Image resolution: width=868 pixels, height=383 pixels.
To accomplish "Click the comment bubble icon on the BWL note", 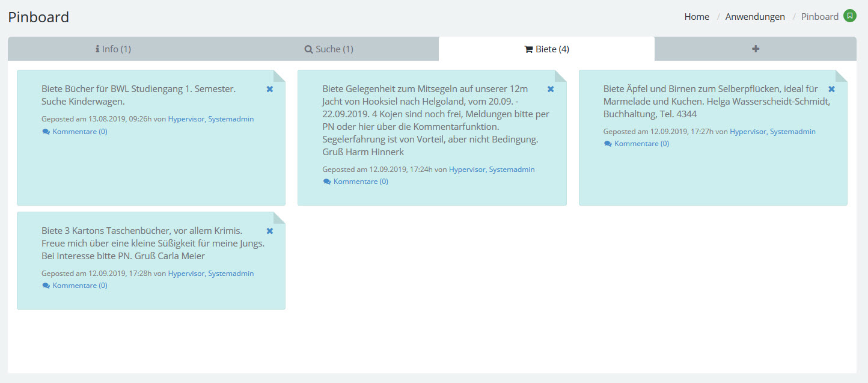I will click(46, 132).
